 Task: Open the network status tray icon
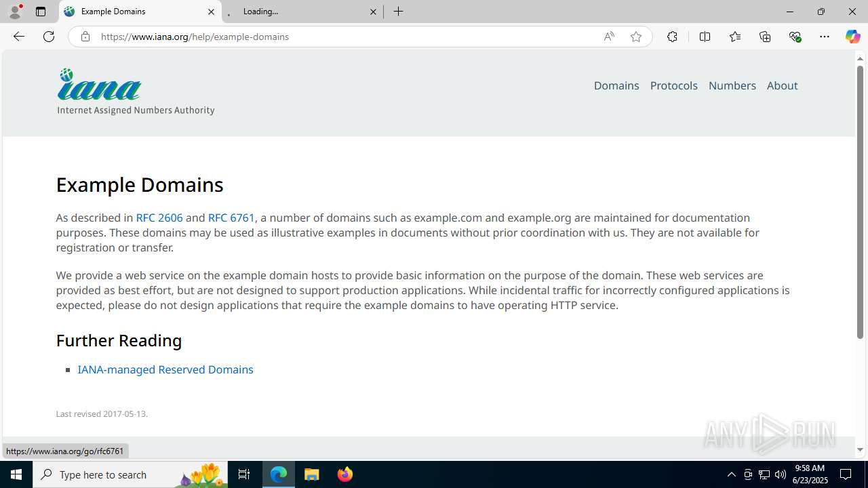click(x=764, y=474)
